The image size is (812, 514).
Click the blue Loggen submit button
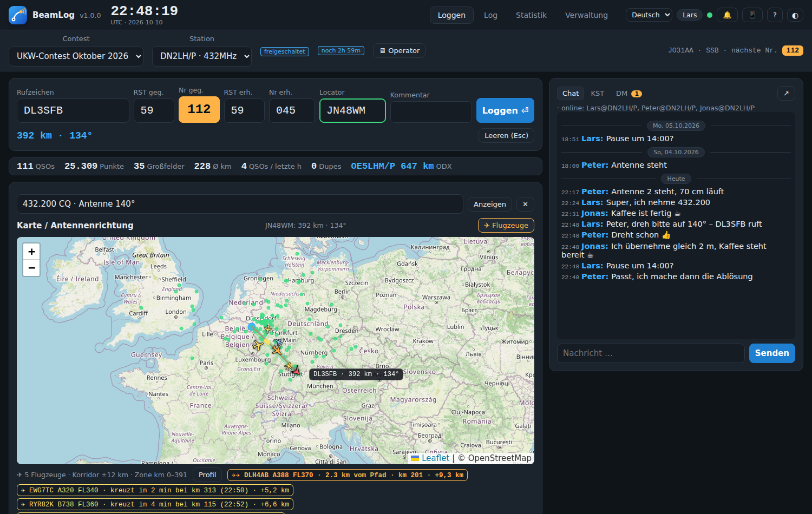pyautogui.click(x=505, y=110)
